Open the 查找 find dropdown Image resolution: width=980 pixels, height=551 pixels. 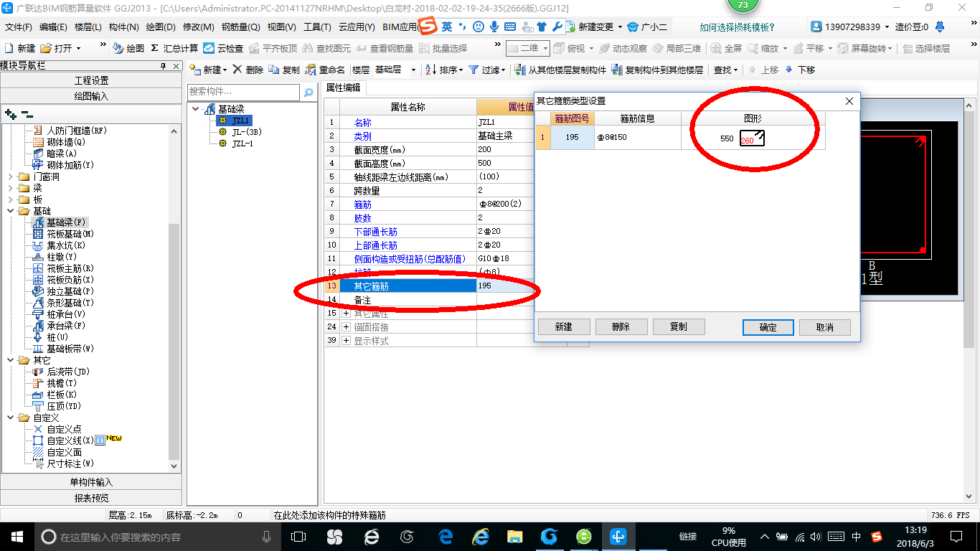coord(725,70)
